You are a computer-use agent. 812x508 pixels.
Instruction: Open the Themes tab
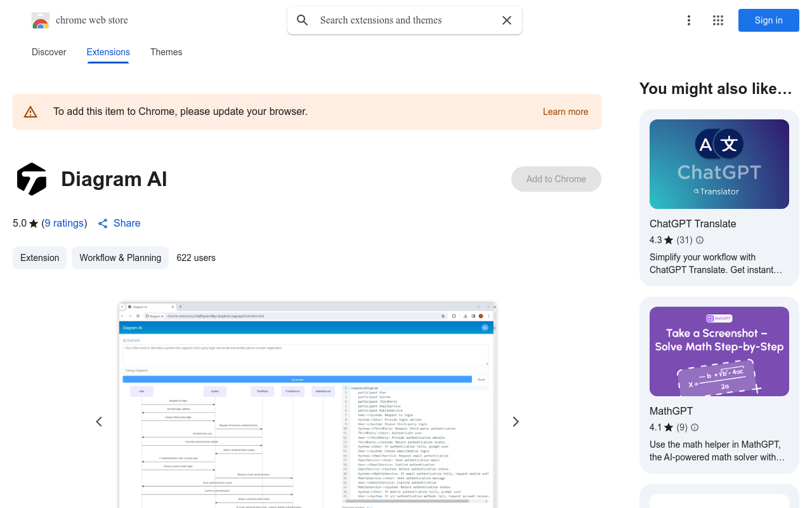click(x=166, y=52)
